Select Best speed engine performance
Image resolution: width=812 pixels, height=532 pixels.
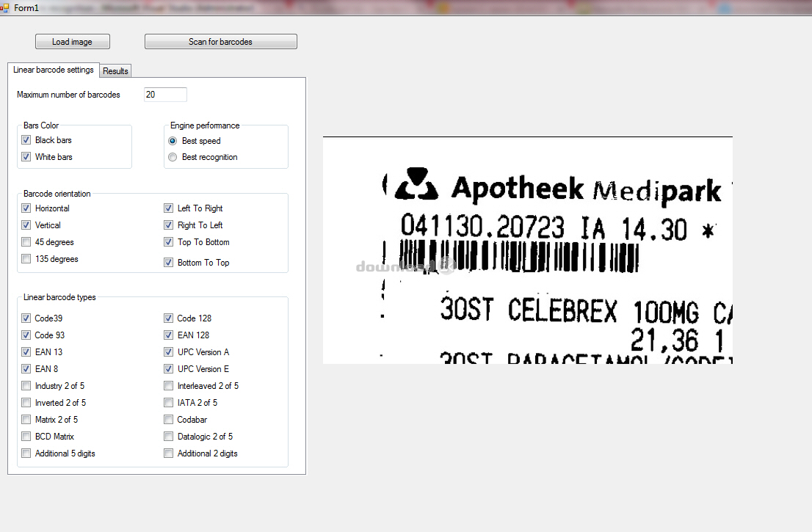(173, 141)
